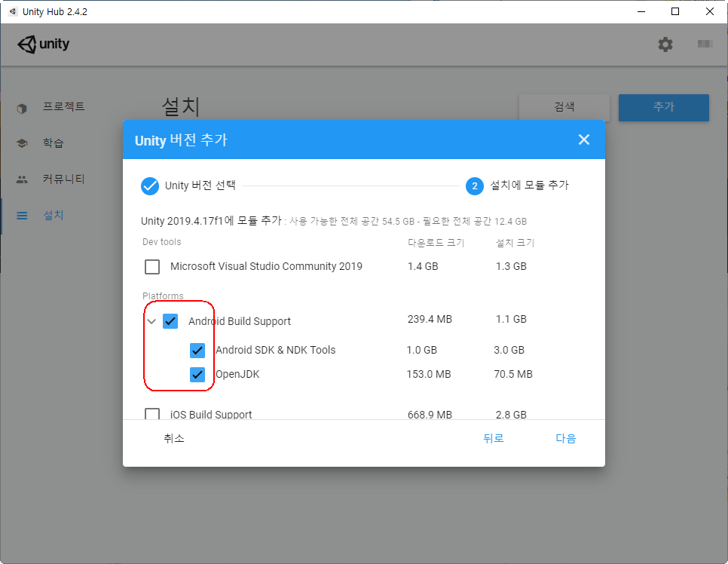
Task: Enable Microsoft Visual Studio Community 2019 checkbox
Action: tap(152, 267)
